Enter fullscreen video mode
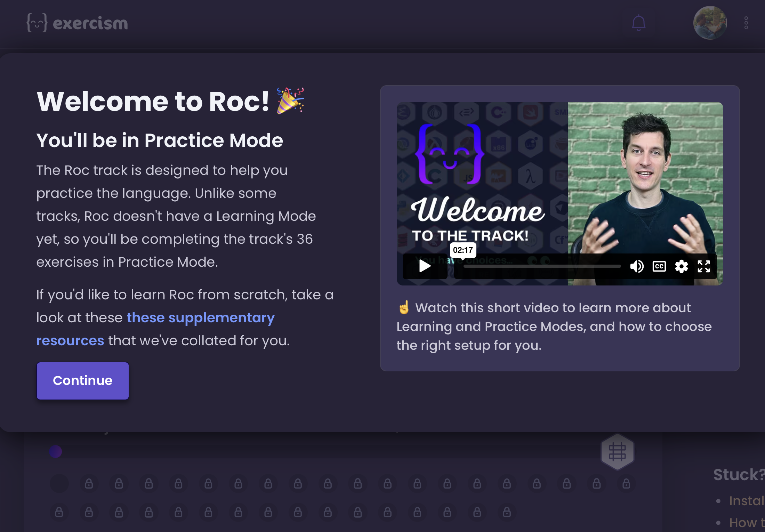The image size is (765, 532). pyautogui.click(x=704, y=266)
